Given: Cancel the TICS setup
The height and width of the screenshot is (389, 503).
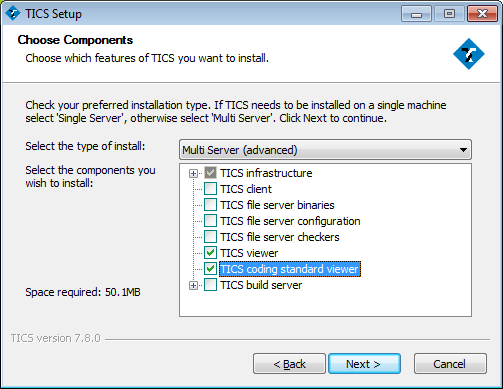Looking at the screenshot, I should point(450,364).
